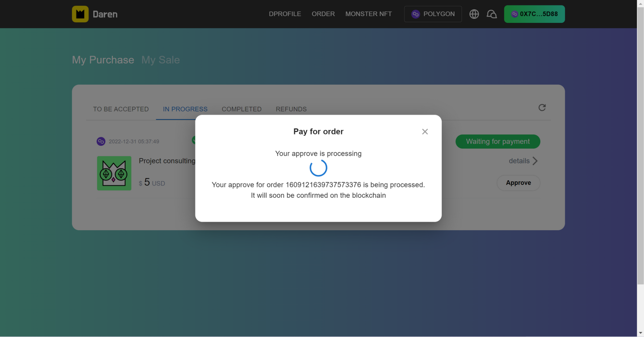The height and width of the screenshot is (337, 644).
Task: Open DPROFILE in navigation
Action: (x=285, y=14)
